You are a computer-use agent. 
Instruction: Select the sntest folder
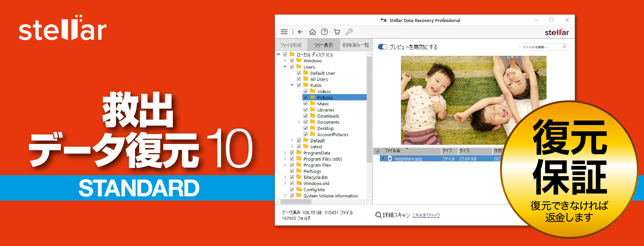(316, 147)
